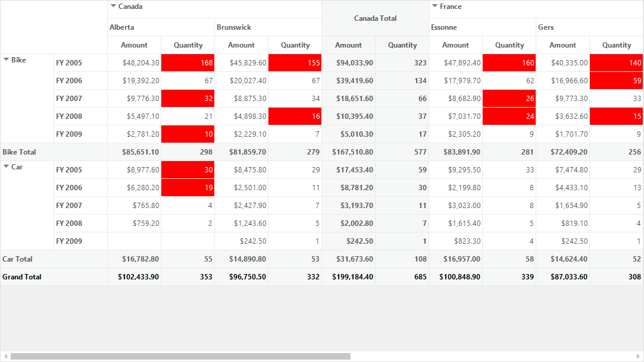Select the cell $765.80
This screenshot has width=644, height=362.
click(134, 206)
